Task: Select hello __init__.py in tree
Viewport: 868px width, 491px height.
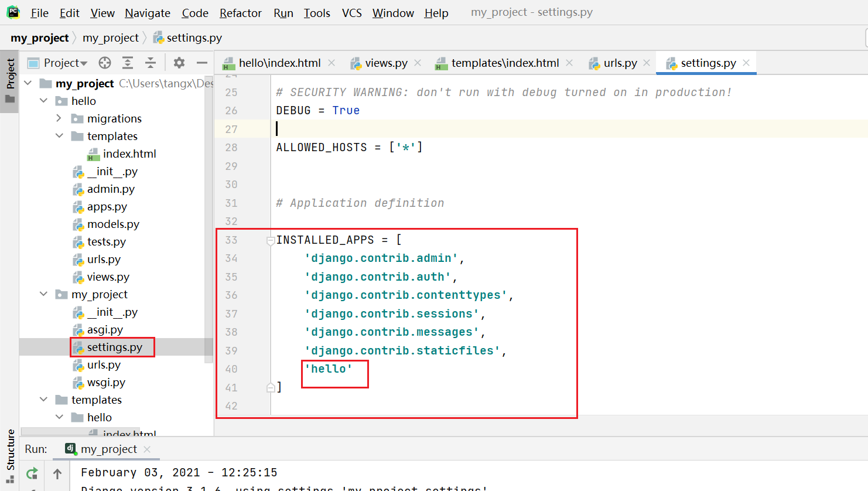Action: 105,171
